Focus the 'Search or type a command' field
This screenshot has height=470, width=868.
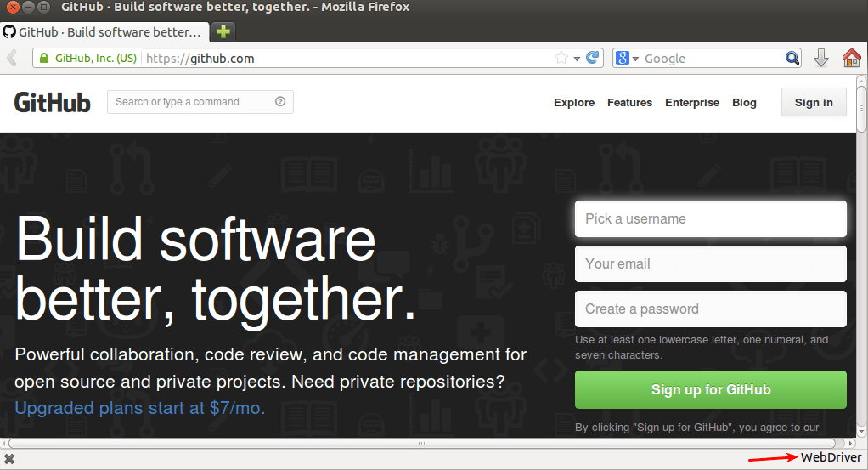(200, 102)
